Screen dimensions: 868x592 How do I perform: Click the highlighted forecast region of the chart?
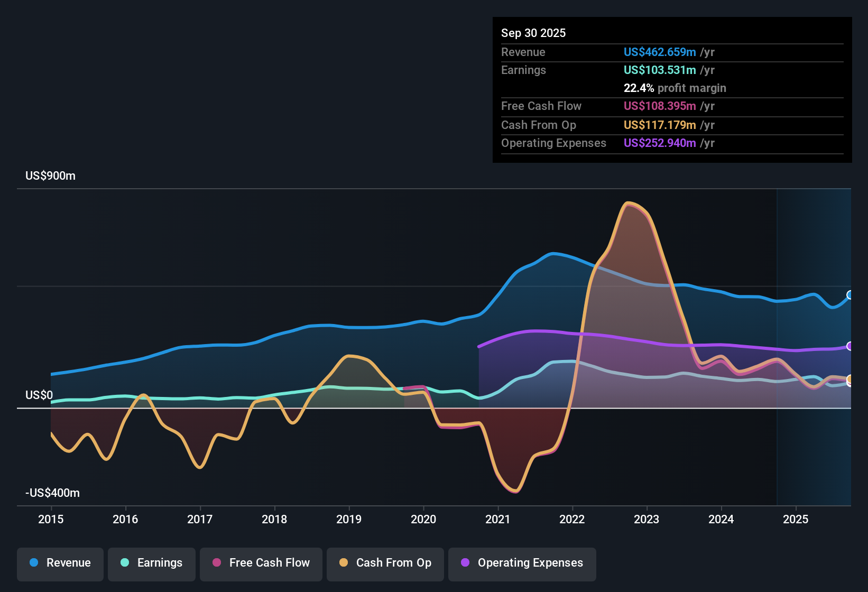coord(814,344)
